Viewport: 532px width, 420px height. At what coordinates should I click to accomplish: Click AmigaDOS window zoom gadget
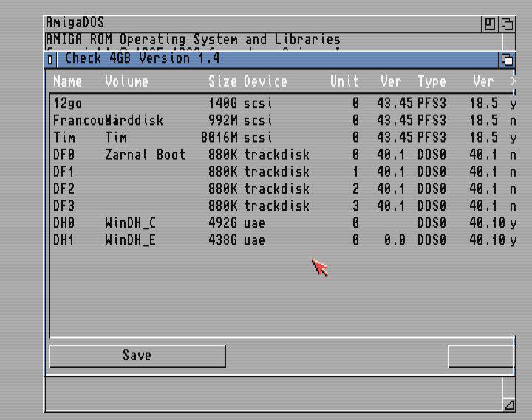(x=490, y=24)
